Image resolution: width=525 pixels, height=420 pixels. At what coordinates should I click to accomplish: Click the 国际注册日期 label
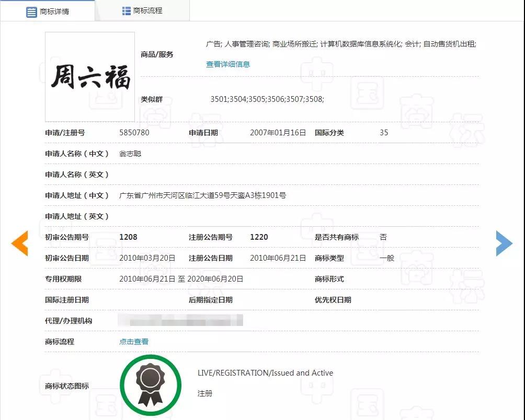coord(67,300)
